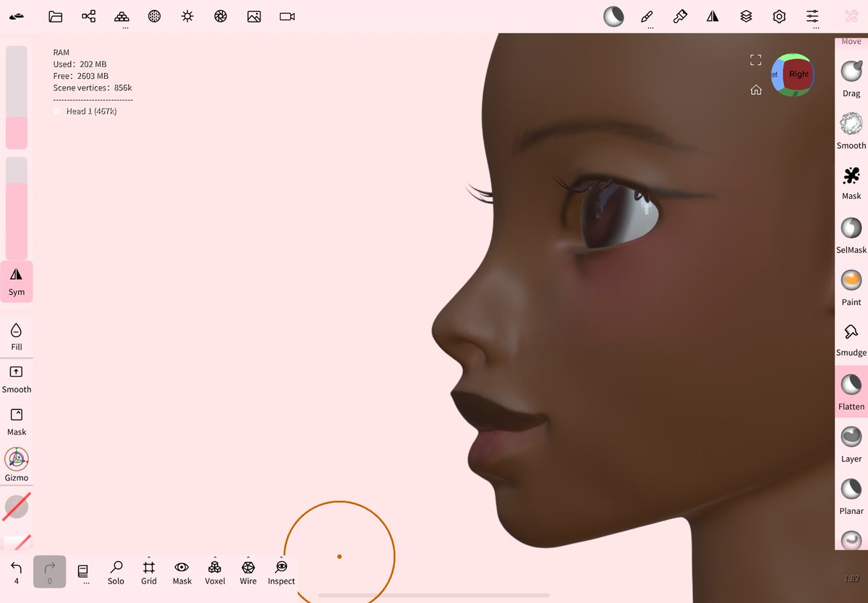This screenshot has height=603, width=868.
Task: Open the Lighting sun menu
Action: 187,16
